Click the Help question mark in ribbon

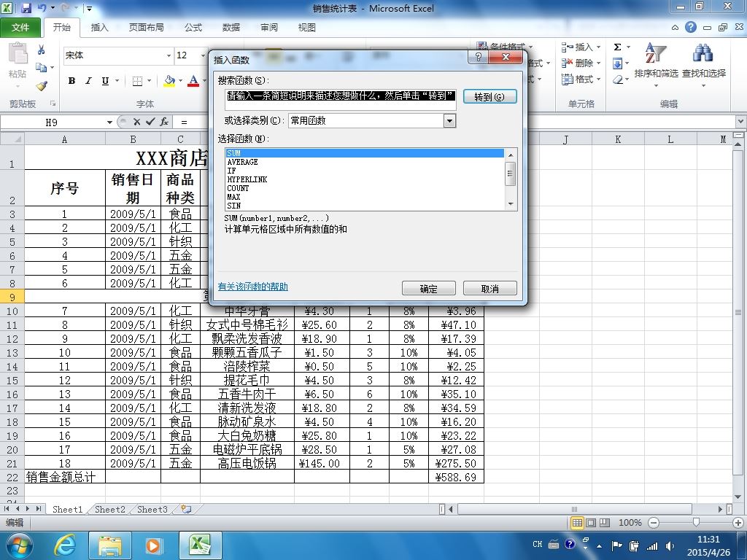(x=691, y=27)
